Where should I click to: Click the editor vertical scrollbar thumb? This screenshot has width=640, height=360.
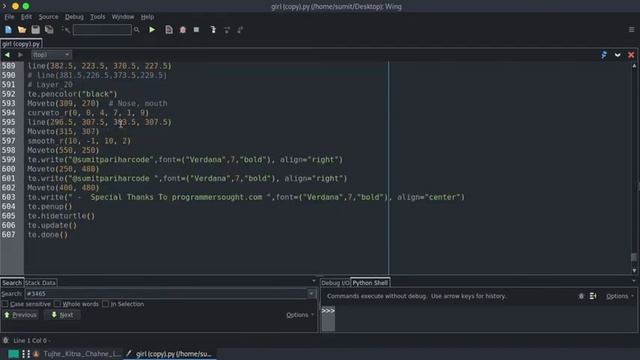(634, 257)
